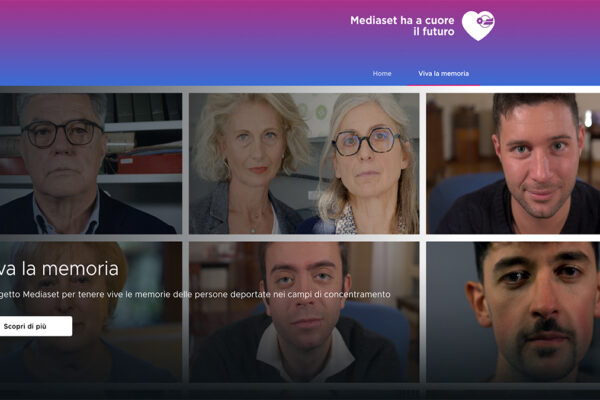Click the 'va la memoria' hero heading
The height and width of the screenshot is (400, 600).
tap(59, 269)
